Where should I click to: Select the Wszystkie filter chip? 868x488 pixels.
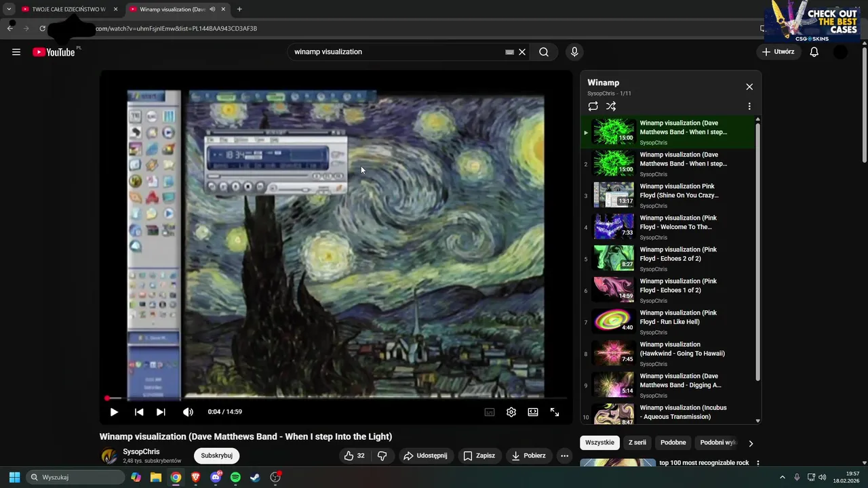tap(599, 443)
